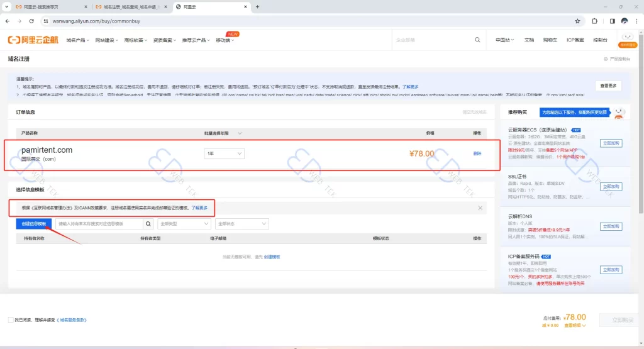Click the blue 创建信息模板 button
Screen dimensions: 644x349
coord(34,224)
